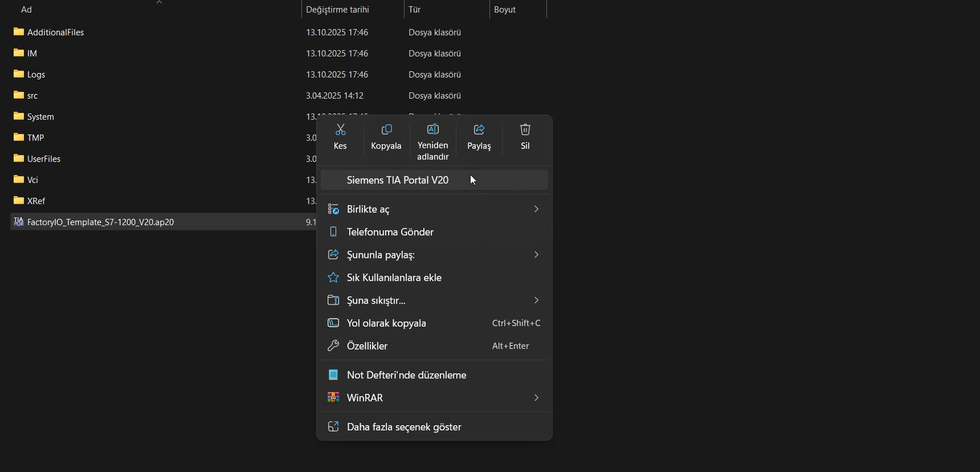Select the AdditionalFiles folder

coord(55,32)
